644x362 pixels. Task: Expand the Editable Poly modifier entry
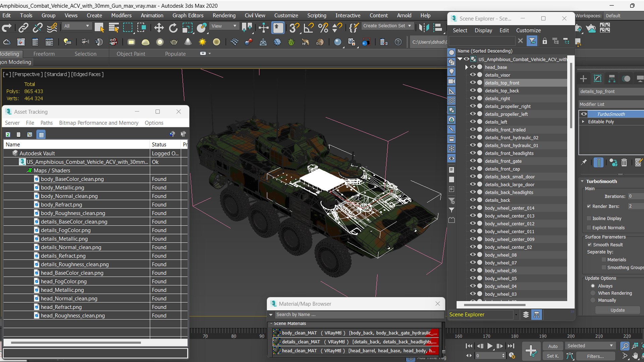pyautogui.click(x=583, y=122)
